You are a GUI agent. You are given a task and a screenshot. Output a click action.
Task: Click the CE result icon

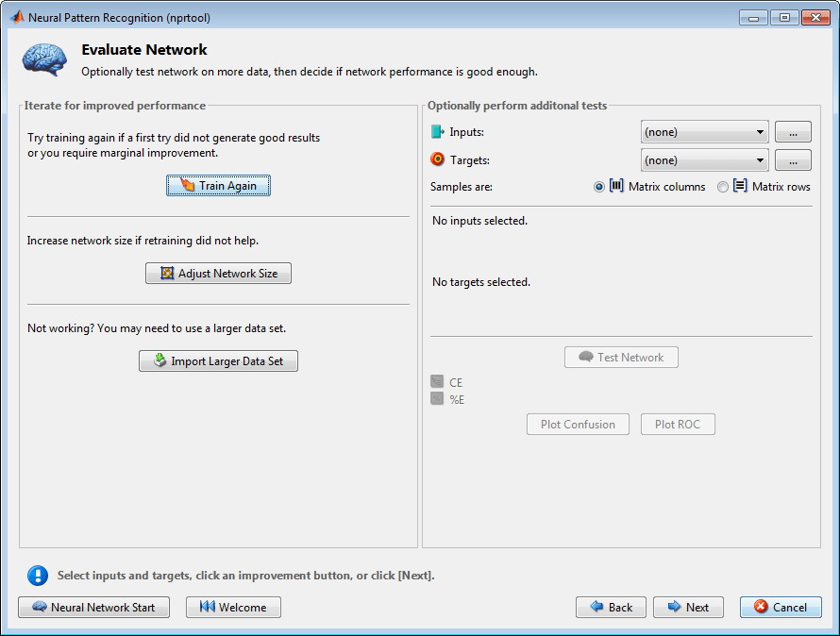tap(437, 382)
